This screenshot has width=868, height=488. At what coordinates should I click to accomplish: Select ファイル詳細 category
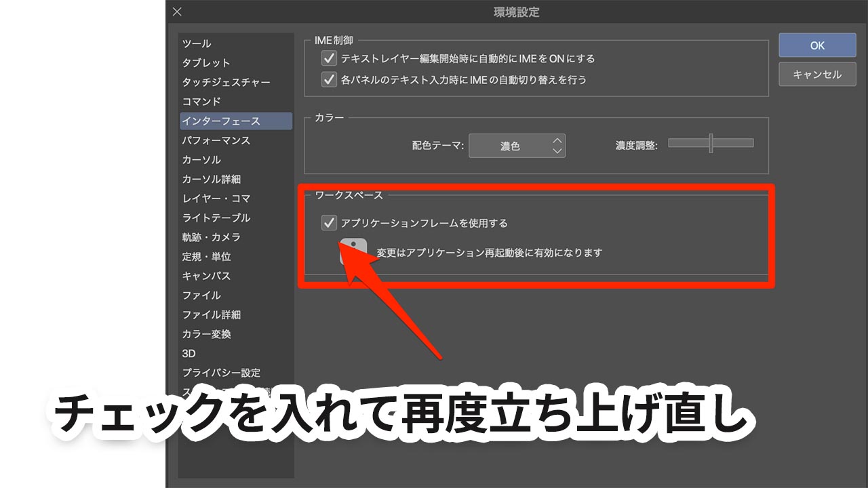(x=235, y=314)
